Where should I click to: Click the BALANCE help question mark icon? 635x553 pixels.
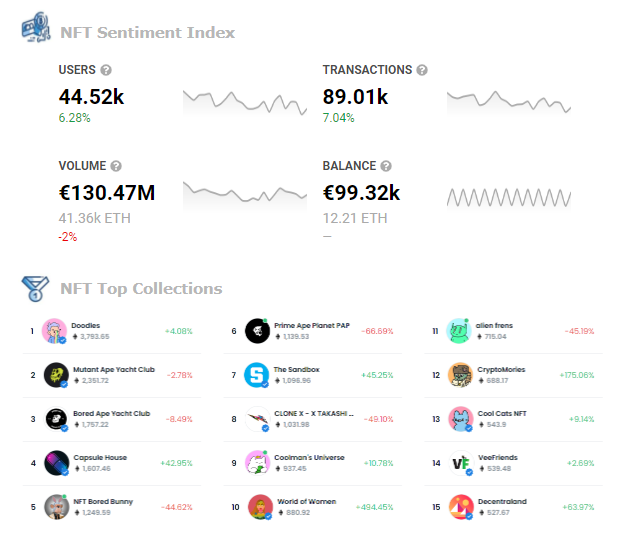[386, 166]
